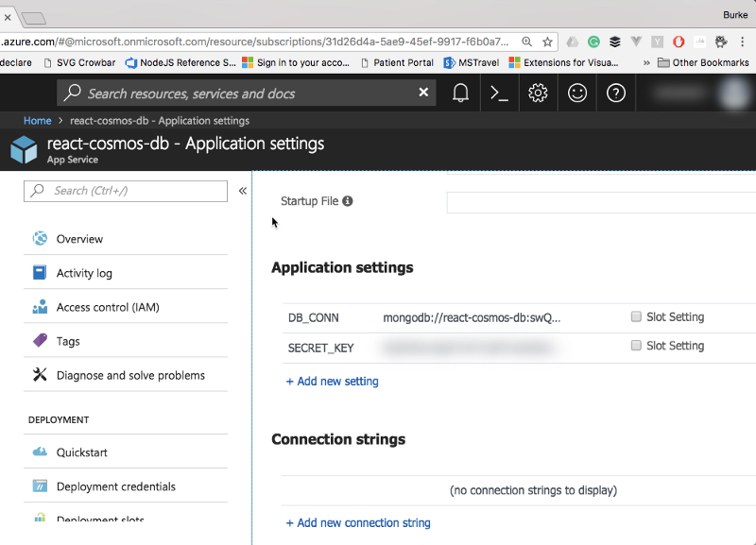Click the puzzle-piece extension icon

(721, 42)
